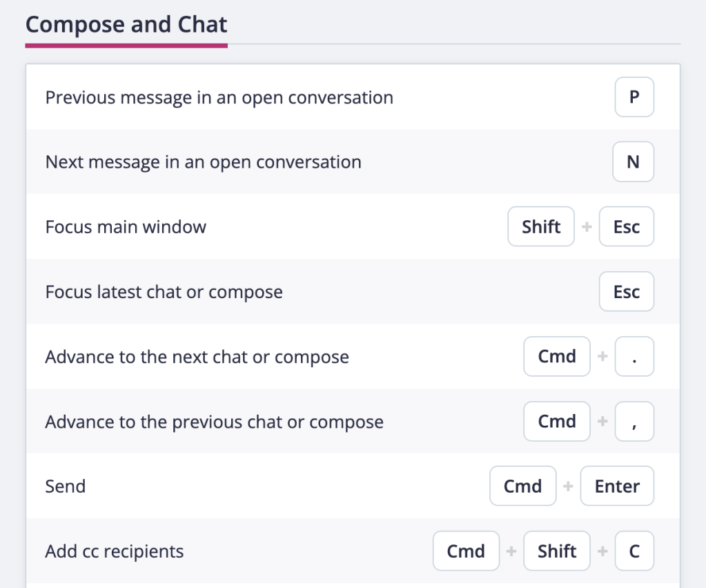This screenshot has height=588, width=706.
Task: Click the N key badge
Action: tap(633, 162)
